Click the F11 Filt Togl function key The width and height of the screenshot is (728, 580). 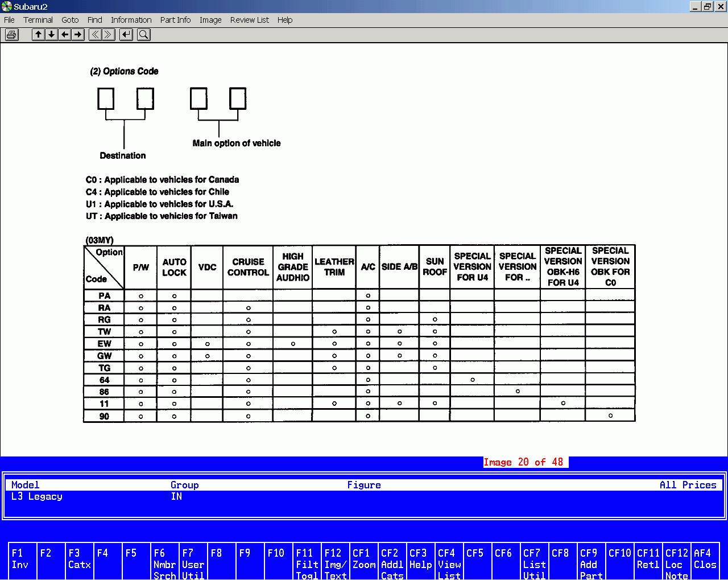click(x=307, y=561)
